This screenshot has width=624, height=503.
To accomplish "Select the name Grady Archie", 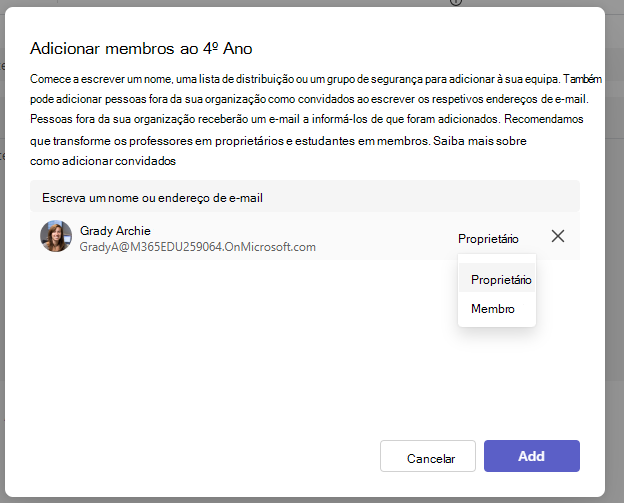I will point(115,230).
